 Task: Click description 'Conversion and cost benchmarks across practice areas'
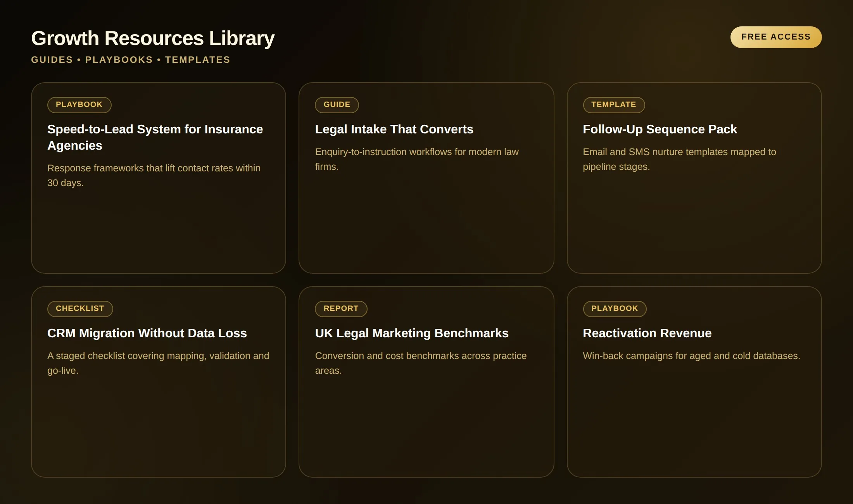pyautogui.click(x=421, y=363)
